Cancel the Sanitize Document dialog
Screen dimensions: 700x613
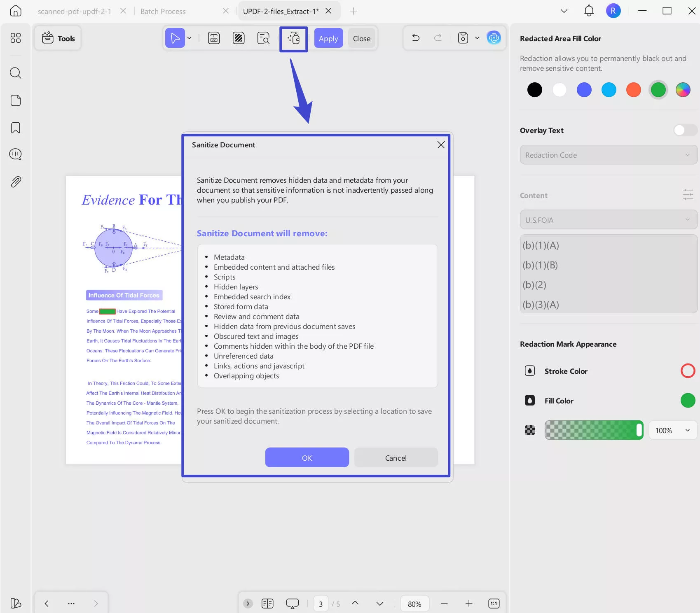point(396,458)
